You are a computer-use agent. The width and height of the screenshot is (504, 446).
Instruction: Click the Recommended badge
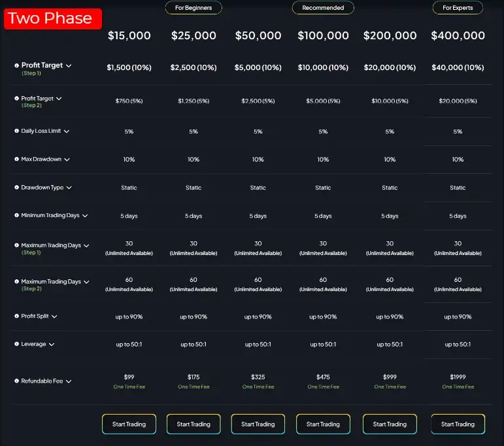click(x=323, y=8)
